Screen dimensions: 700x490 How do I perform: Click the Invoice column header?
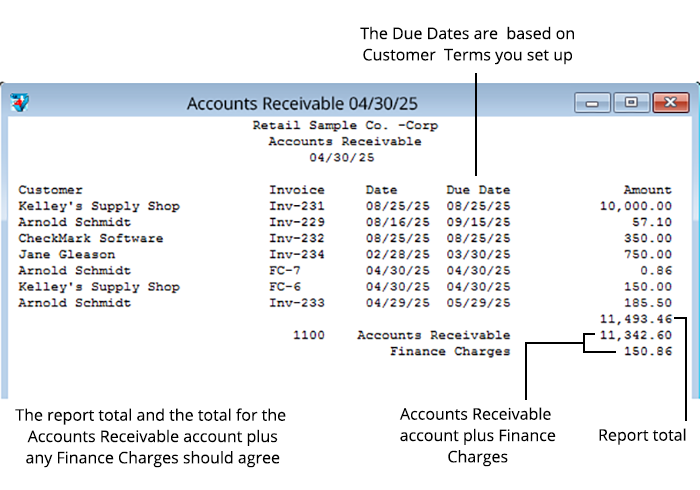pyautogui.click(x=296, y=190)
